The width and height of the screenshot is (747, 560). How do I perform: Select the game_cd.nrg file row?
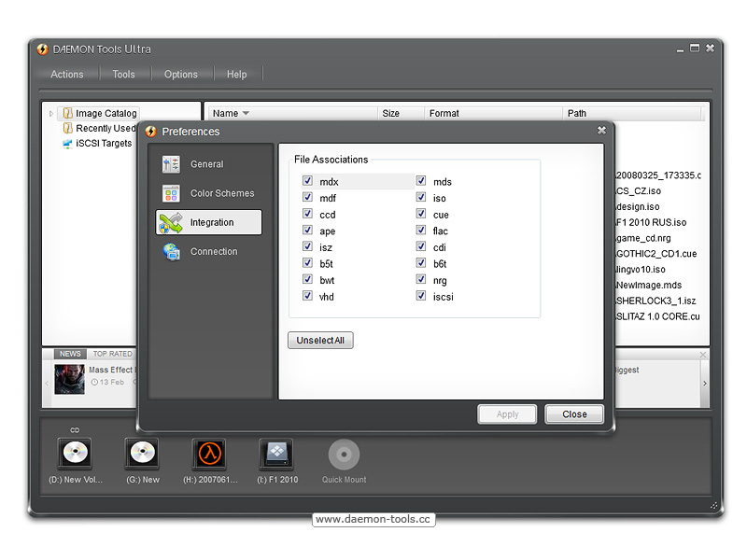tap(643, 238)
